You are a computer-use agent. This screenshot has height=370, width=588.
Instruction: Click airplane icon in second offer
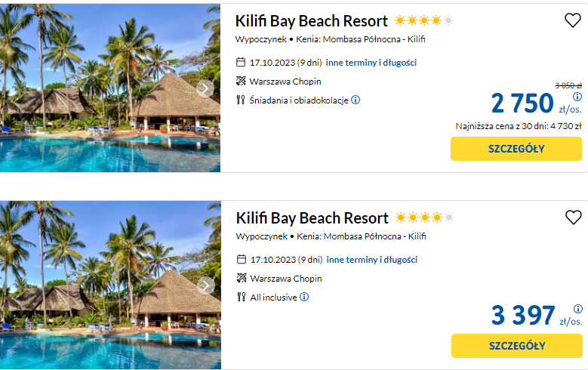[x=241, y=279]
